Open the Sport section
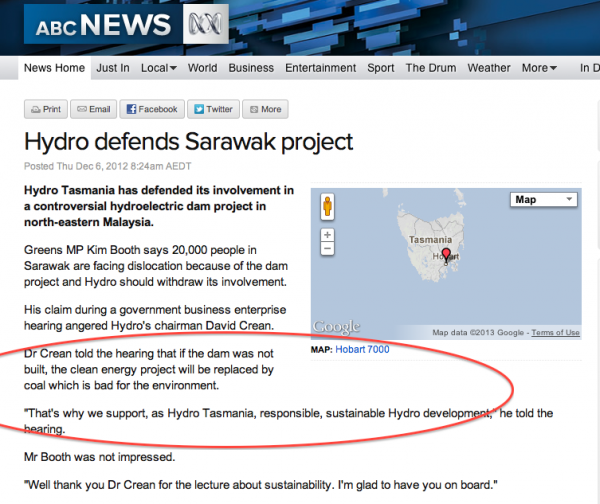The width and height of the screenshot is (600, 504). point(381,68)
